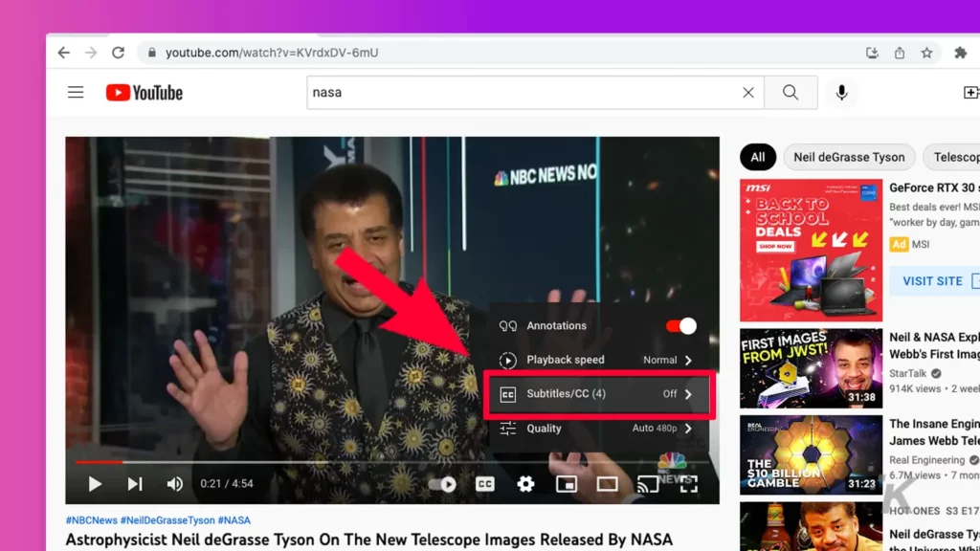Screen dimensions: 980x551
Task: Open the Hot Ones video thumbnail
Action: (x=812, y=526)
